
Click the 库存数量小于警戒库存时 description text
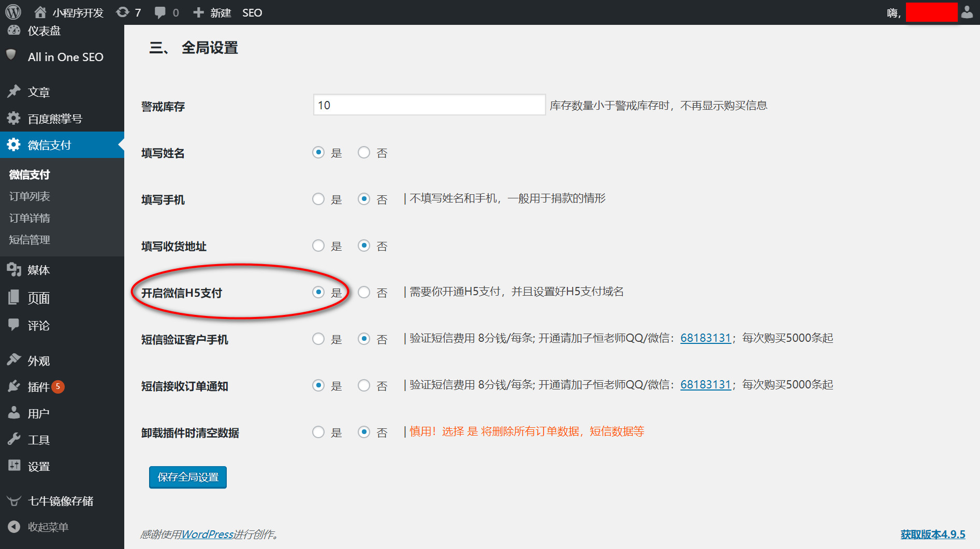click(x=659, y=106)
